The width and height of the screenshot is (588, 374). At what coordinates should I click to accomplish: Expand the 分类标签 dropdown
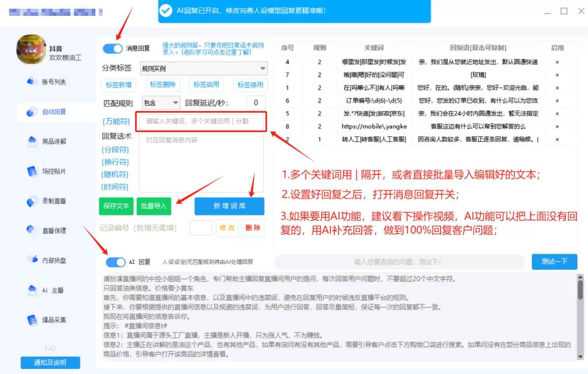coord(204,68)
